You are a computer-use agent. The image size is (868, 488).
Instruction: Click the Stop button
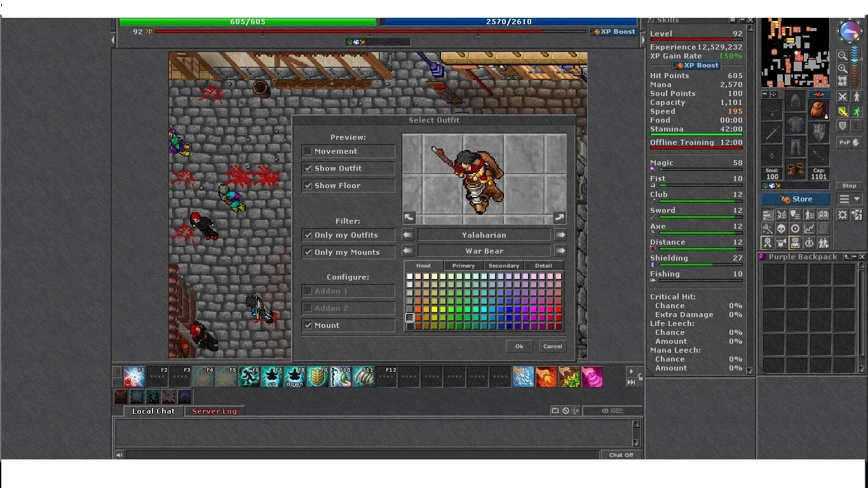pyautogui.click(x=850, y=186)
